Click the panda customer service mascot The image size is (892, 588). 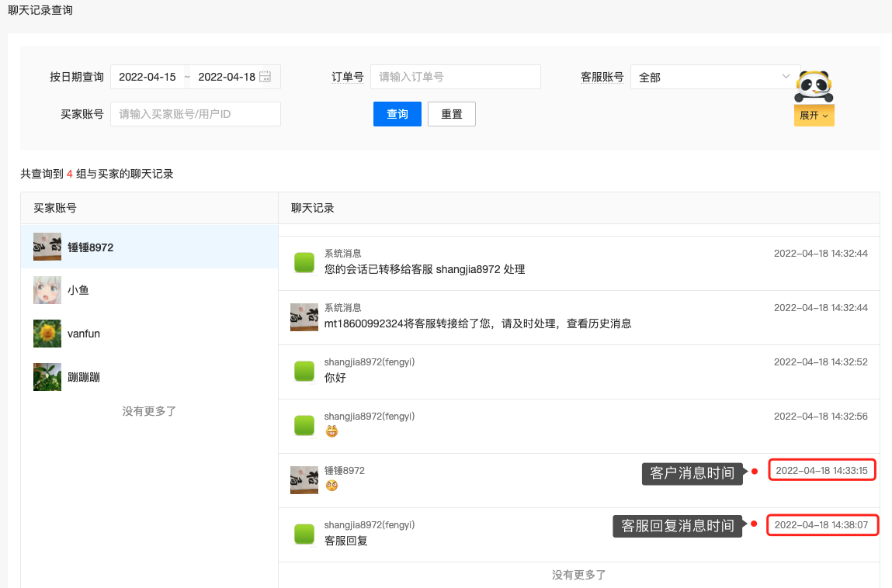click(x=814, y=85)
